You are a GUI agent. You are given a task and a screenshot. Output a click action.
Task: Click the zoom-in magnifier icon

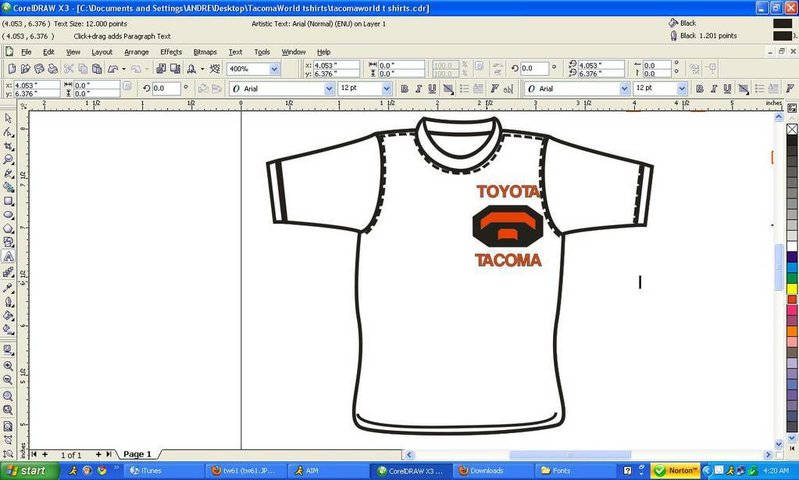point(8,366)
